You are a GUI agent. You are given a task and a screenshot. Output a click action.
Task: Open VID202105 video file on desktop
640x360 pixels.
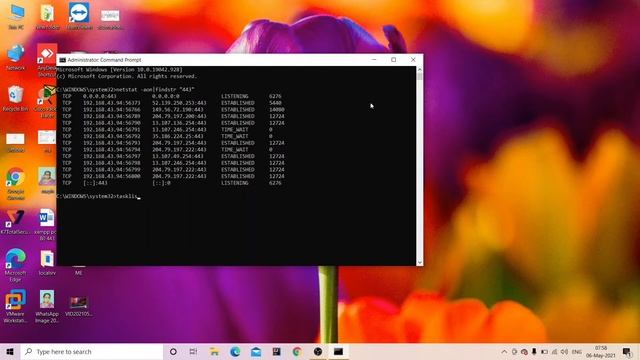(78, 306)
